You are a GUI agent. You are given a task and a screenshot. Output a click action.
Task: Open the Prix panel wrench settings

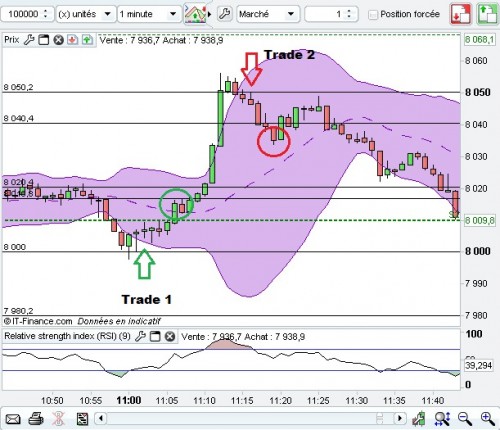(x=29, y=40)
